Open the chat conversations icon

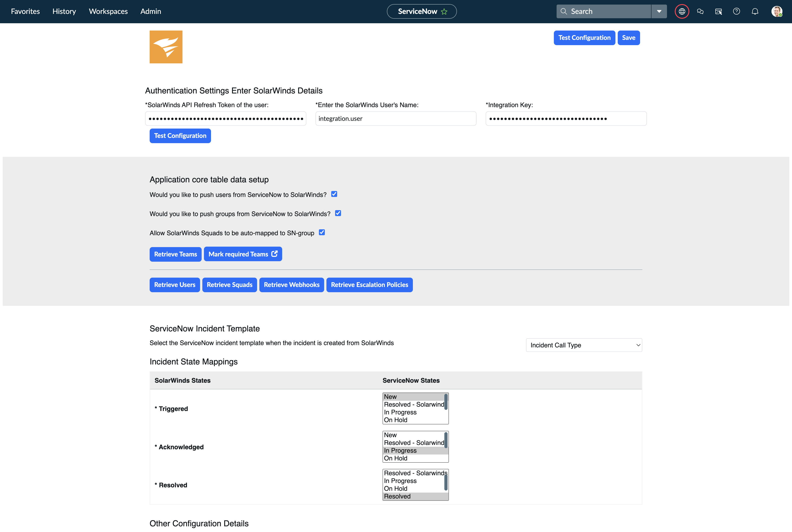pyautogui.click(x=700, y=12)
